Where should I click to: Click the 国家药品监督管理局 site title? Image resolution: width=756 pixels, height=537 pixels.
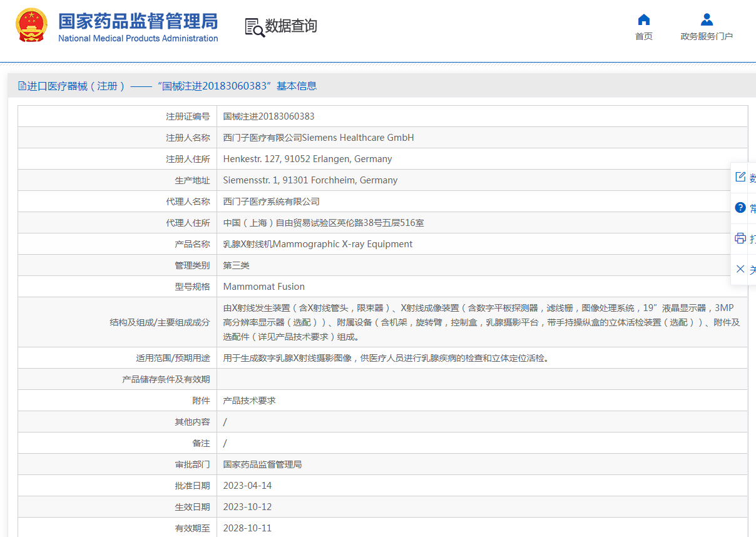pyautogui.click(x=138, y=21)
